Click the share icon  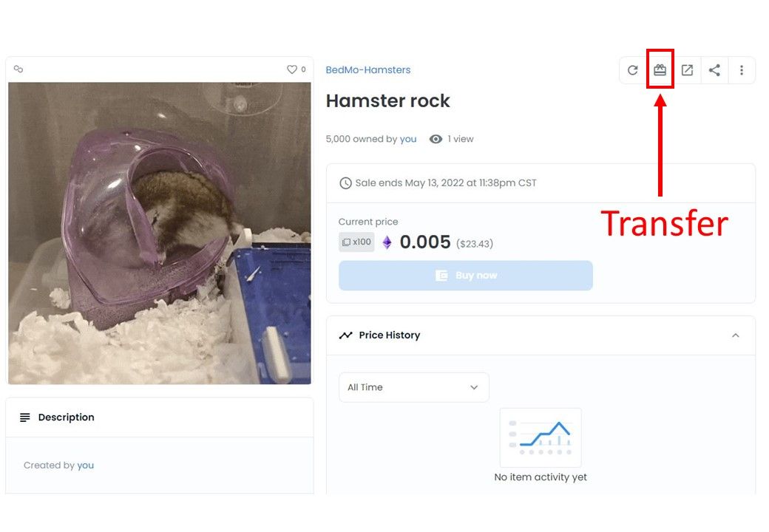tap(714, 70)
